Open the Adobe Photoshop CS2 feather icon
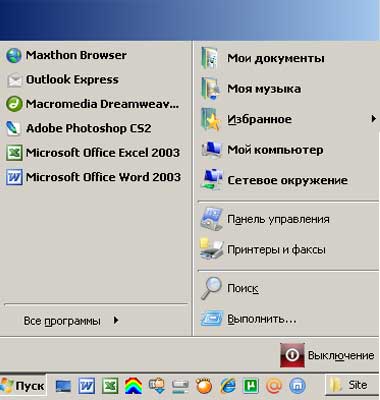The width and height of the screenshot is (380, 400). (14, 129)
